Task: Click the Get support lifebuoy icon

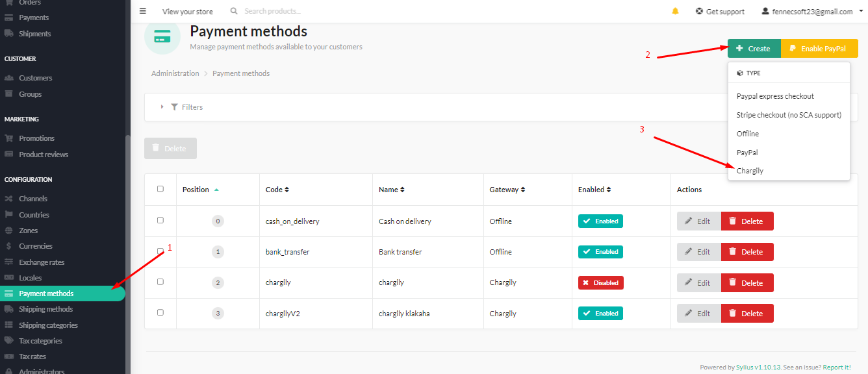Action: 699,11
